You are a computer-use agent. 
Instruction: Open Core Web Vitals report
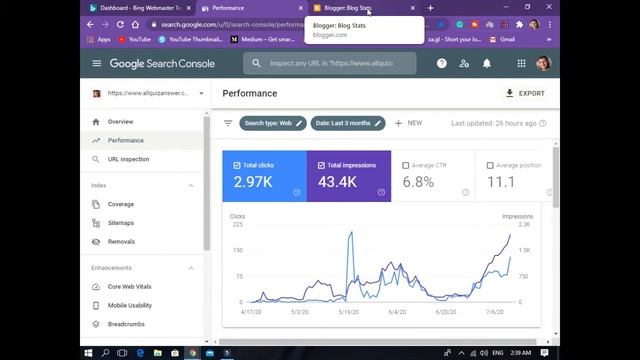(141, 287)
